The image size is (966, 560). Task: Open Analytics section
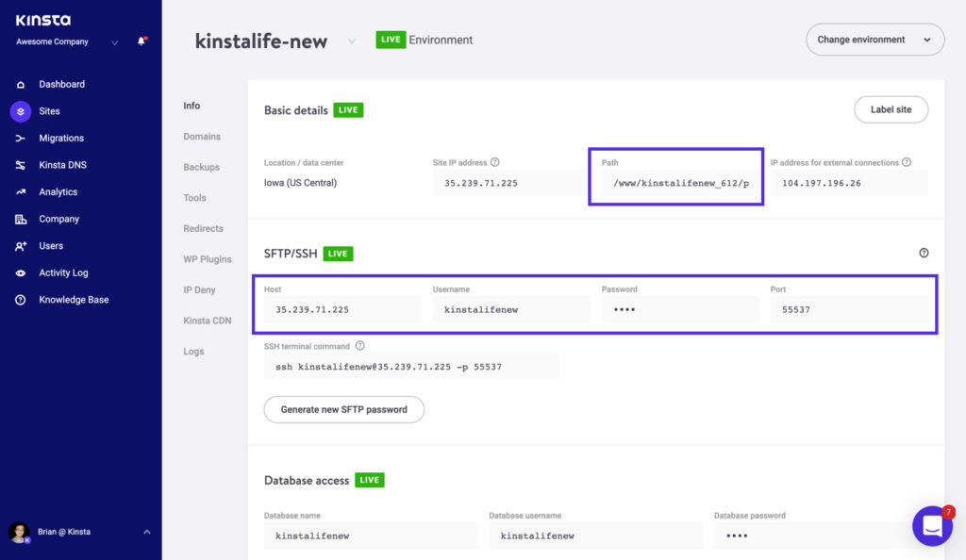coord(58,192)
